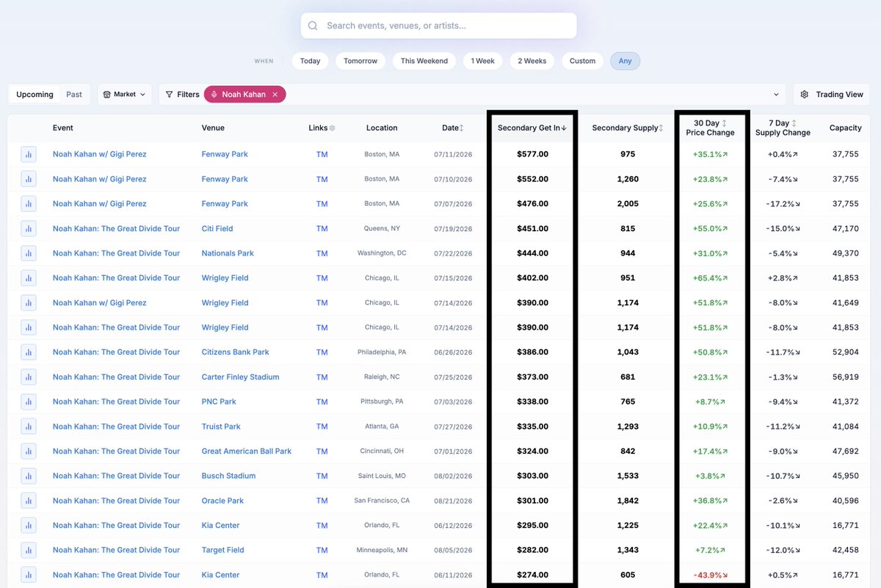Open the Market dropdown

click(x=125, y=95)
